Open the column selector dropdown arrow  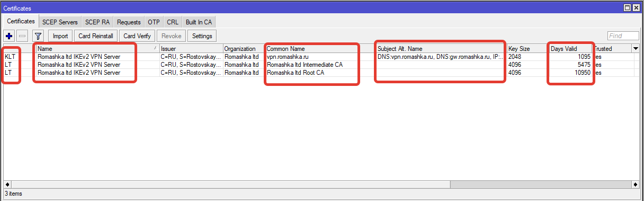[636, 48]
